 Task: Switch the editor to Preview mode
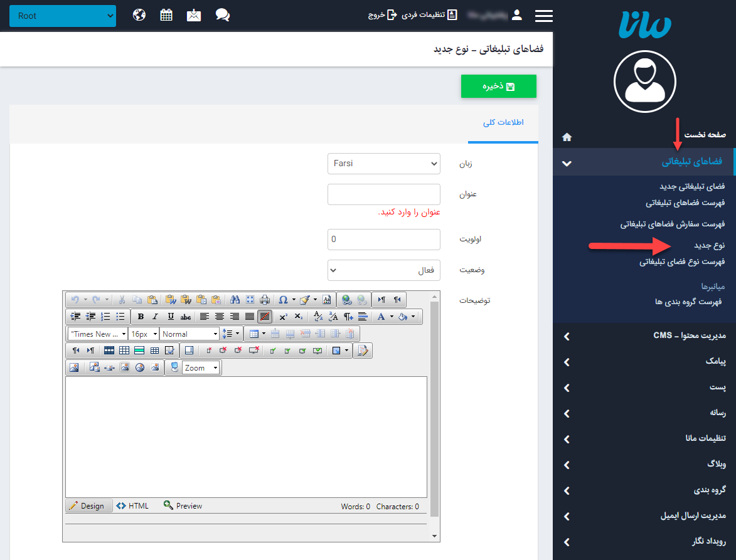183,505
